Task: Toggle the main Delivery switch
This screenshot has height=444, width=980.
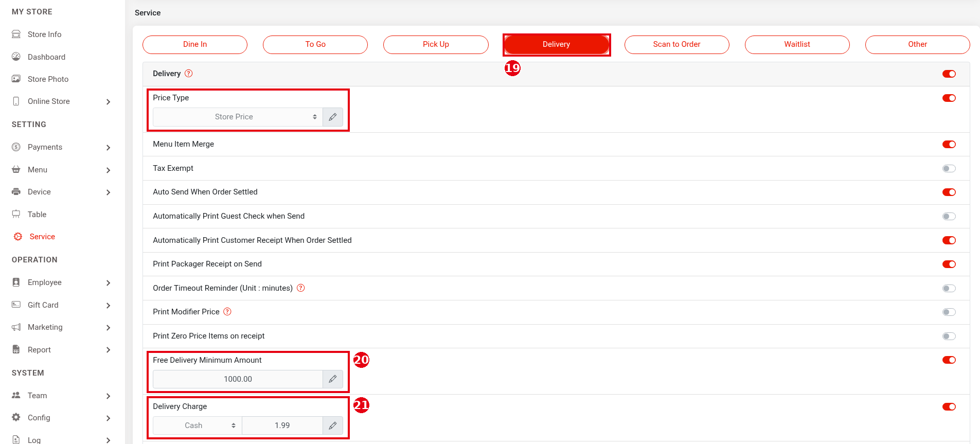Action: pyautogui.click(x=949, y=74)
